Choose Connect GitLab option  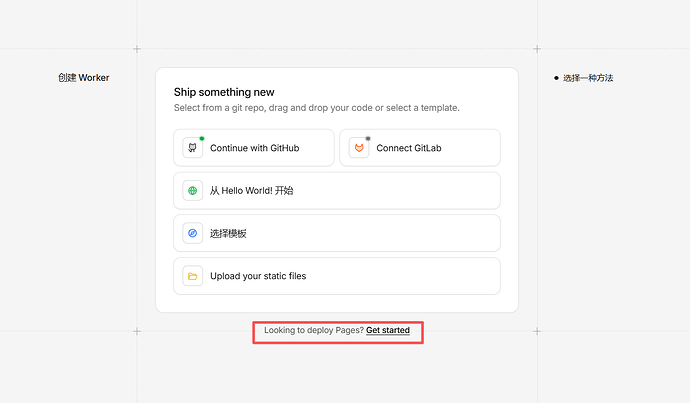point(420,148)
